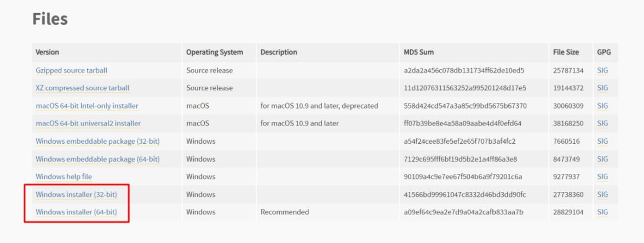The width and height of the screenshot is (644, 243).
Task: Click the MD5 Sum column header
Action: pos(418,52)
